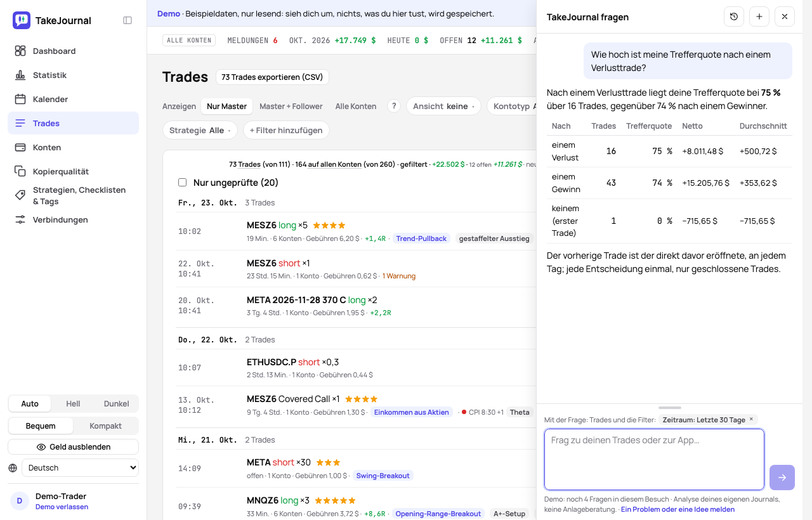Focus the Frag zu deinen Trades input
812x520 pixels.
(x=654, y=460)
